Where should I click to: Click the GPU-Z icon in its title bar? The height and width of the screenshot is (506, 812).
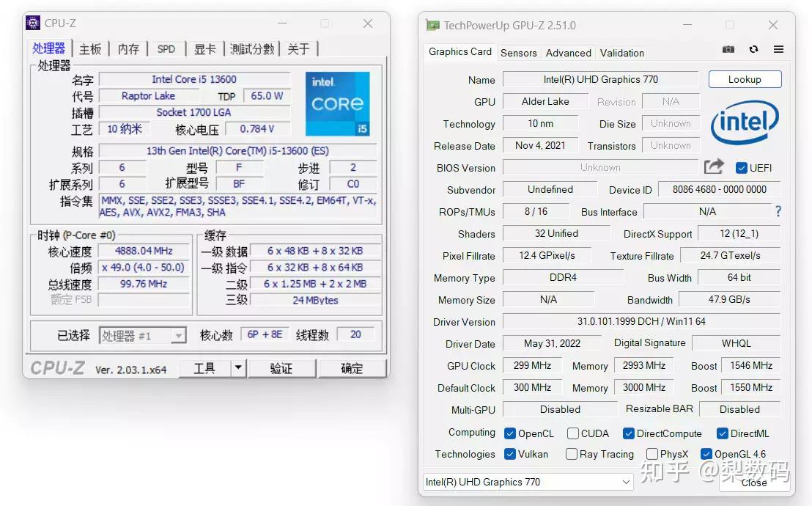(x=435, y=25)
